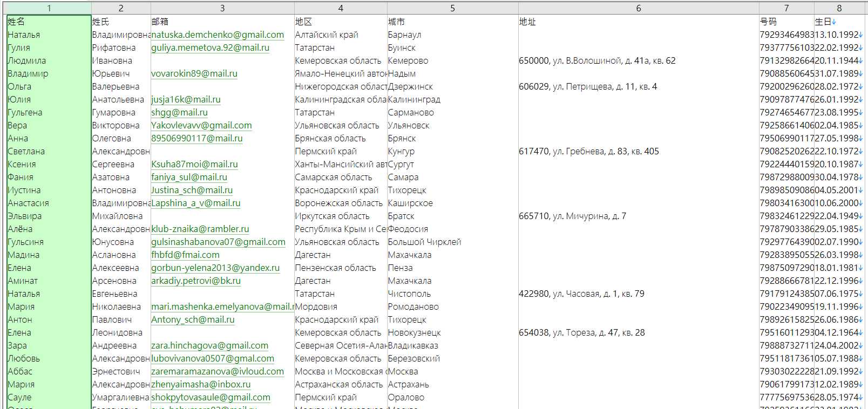The width and height of the screenshot is (868, 409).
Task: Select column header 7
Action: pos(786,8)
